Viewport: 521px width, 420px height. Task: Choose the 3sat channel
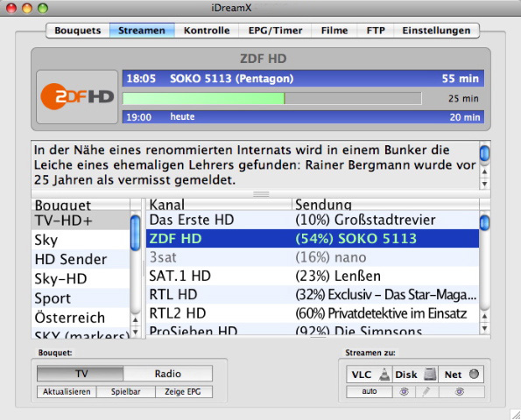[313, 257]
